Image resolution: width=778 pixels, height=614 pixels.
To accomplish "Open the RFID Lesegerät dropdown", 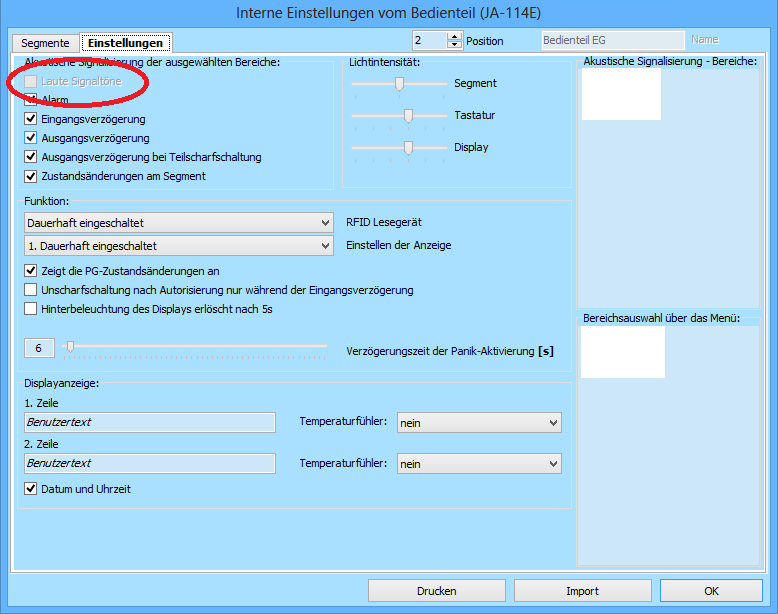I will coord(178,222).
